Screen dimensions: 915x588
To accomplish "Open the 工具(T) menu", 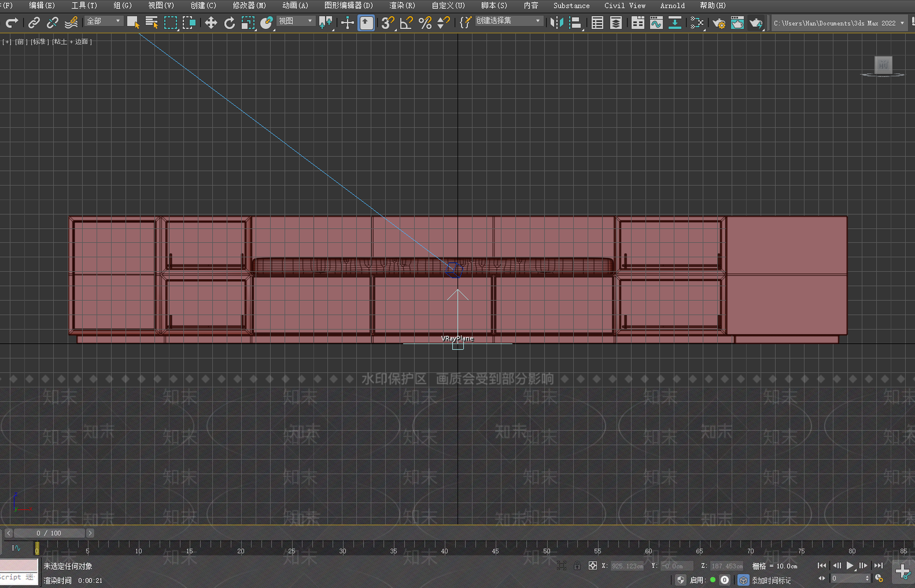I will [x=84, y=5].
